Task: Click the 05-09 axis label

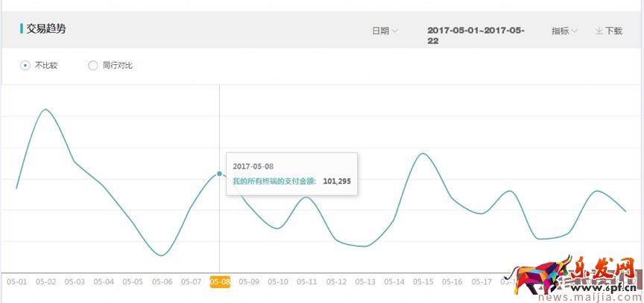Action: pos(249,281)
